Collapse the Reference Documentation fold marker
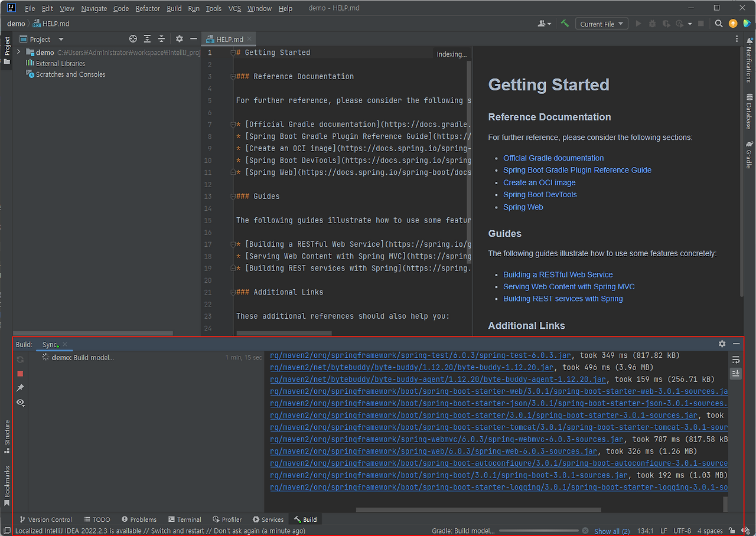Screen dimensions: 756x536 pos(233,76)
